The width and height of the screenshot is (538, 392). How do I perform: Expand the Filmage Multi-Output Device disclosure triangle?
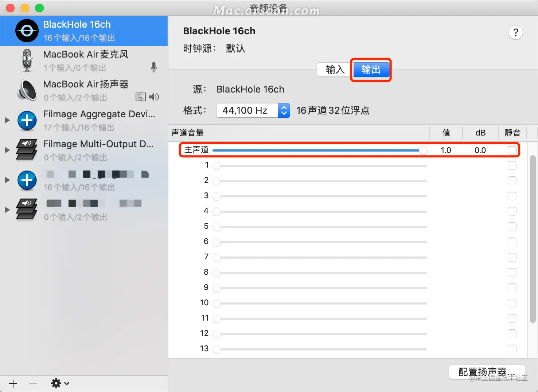tap(7, 150)
